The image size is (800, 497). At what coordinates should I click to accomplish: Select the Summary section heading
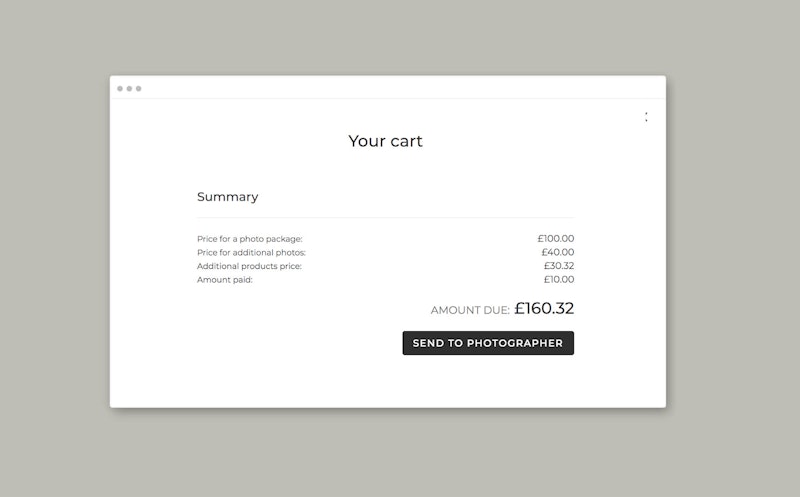pos(227,197)
